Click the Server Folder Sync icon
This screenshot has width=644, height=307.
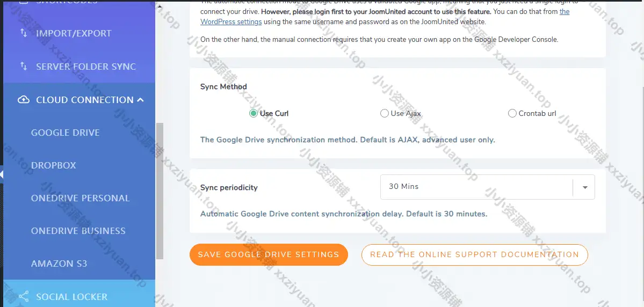(23, 67)
